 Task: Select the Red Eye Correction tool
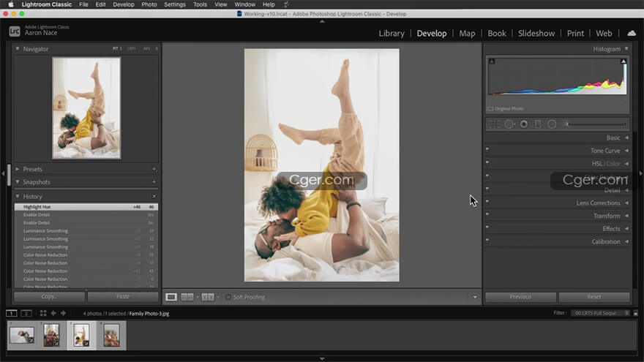coord(524,124)
